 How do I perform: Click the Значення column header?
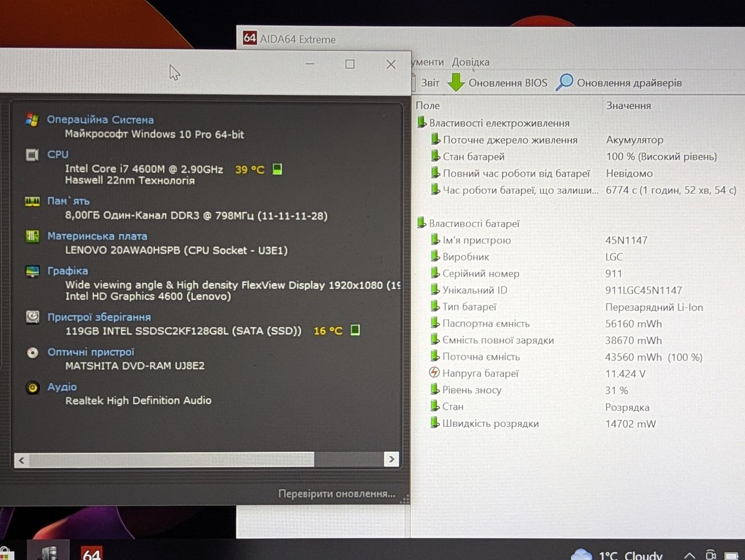pos(629,105)
